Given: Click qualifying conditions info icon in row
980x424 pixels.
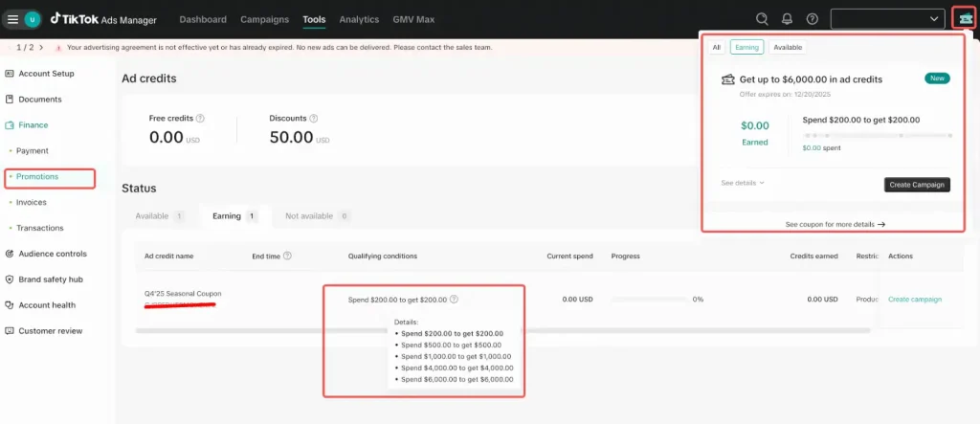Looking at the screenshot, I should coord(454,299).
